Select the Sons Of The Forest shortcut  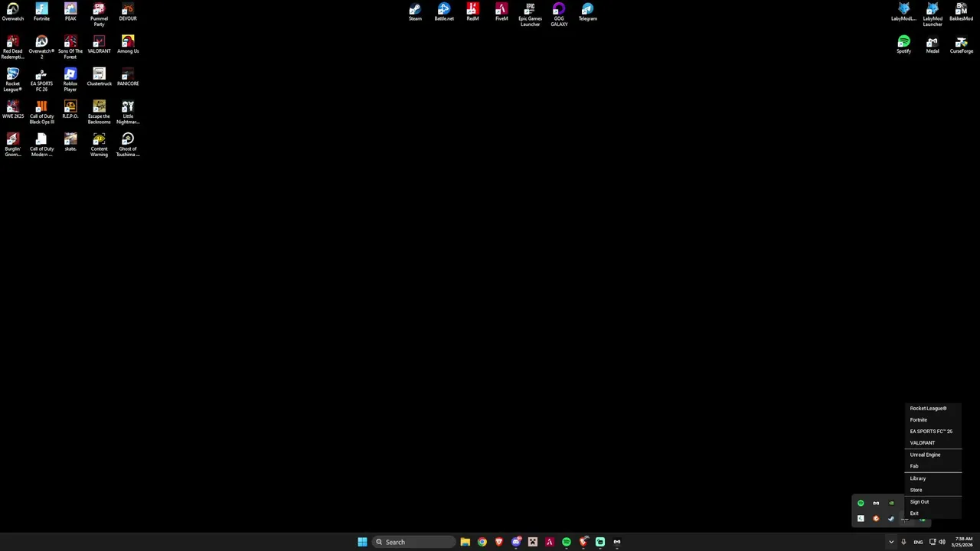coord(70,47)
